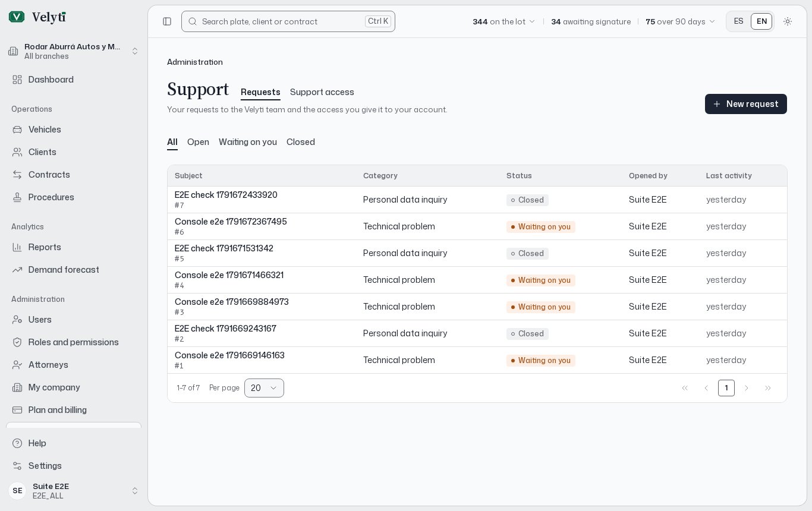Open the Clients section
Image resolution: width=812 pixels, height=511 pixels.
[x=74, y=152]
